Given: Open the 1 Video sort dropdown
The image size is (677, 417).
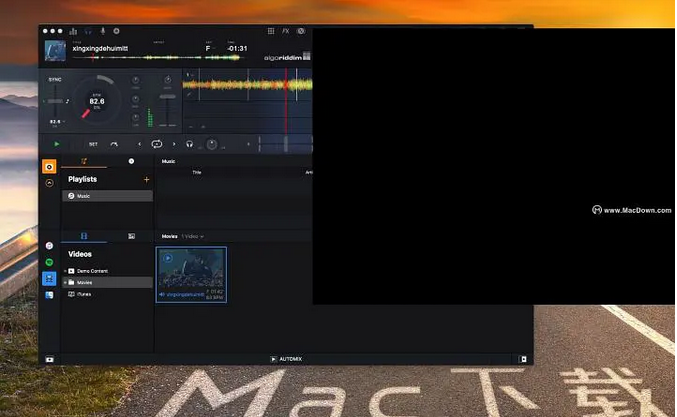Looking at the screenshot, I should pos(192,236).
